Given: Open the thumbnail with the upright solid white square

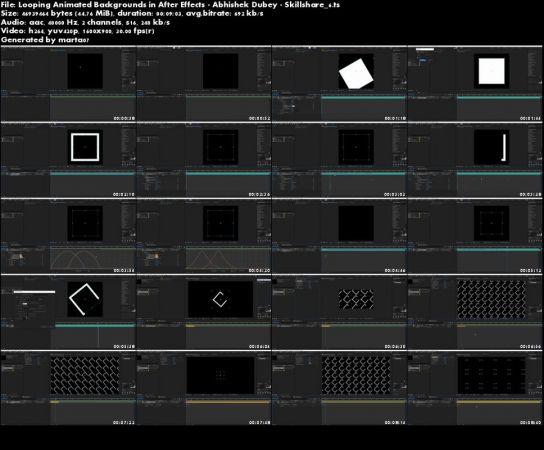Looking at the screenshot, I should pos(475,84).
